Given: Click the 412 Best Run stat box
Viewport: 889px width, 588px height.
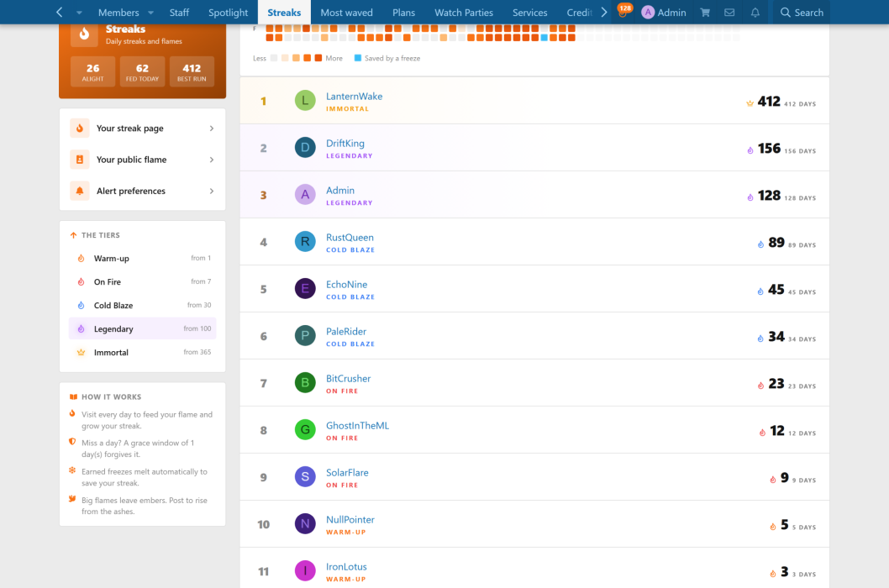Looking at the screenshot, I should point(192,71).
